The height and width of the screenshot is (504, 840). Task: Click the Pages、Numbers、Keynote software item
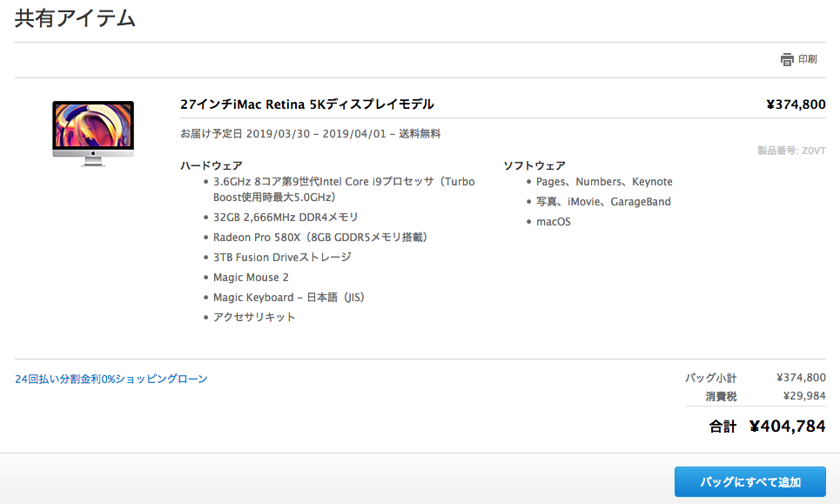click(604, 182)
